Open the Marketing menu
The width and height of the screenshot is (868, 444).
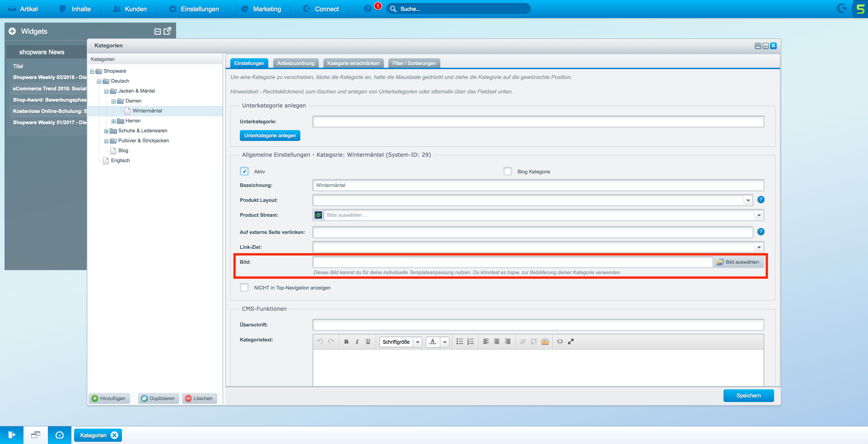click(x=261, y=9)
